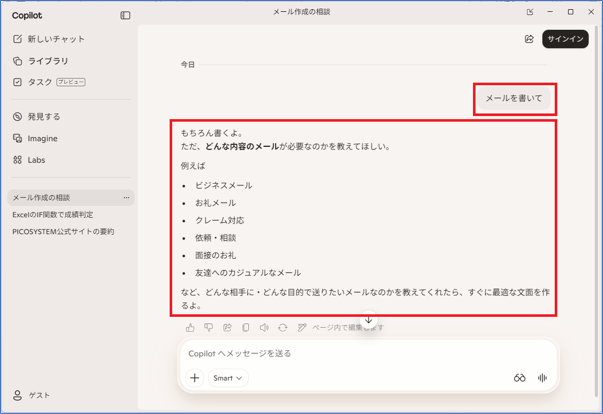Click the メールを書いて user message bubble

click(x=514, y=98)
